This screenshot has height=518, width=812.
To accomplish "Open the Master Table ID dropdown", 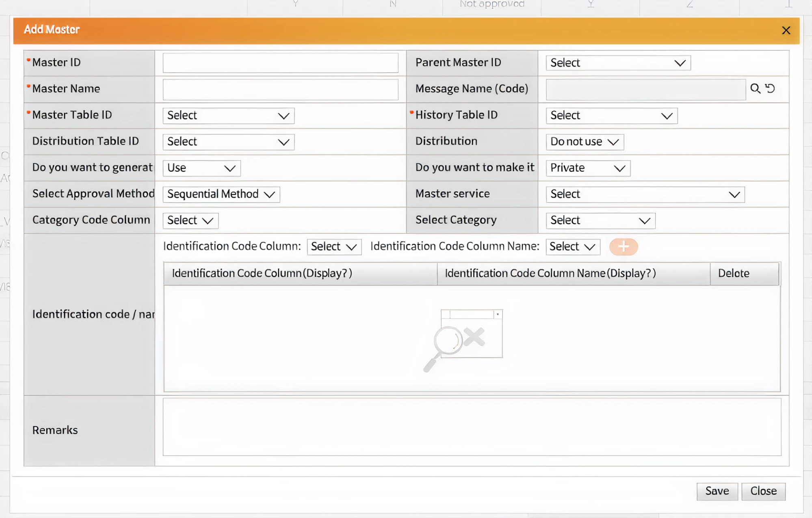I will (x=228, y=116).
